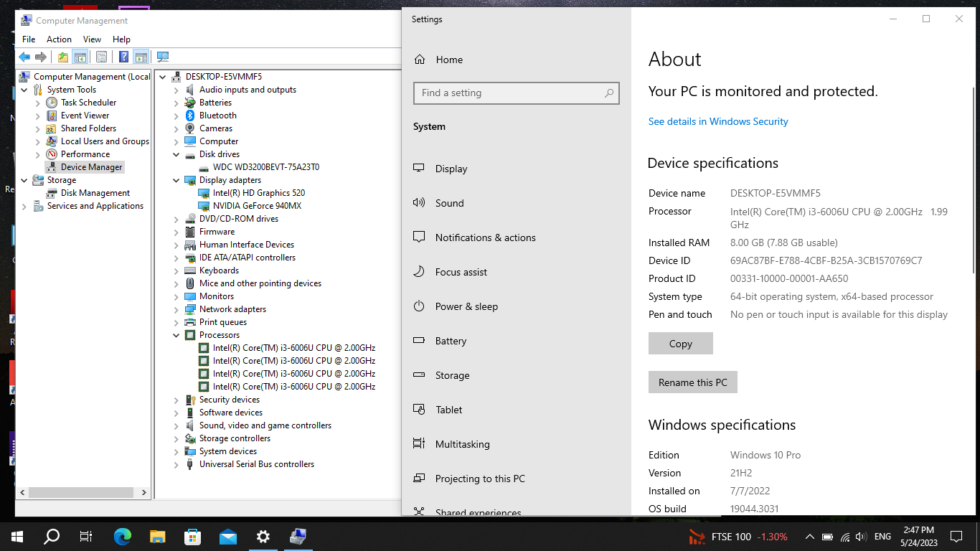Select Intel(R) HD Graphics 520 adapter

258,193
